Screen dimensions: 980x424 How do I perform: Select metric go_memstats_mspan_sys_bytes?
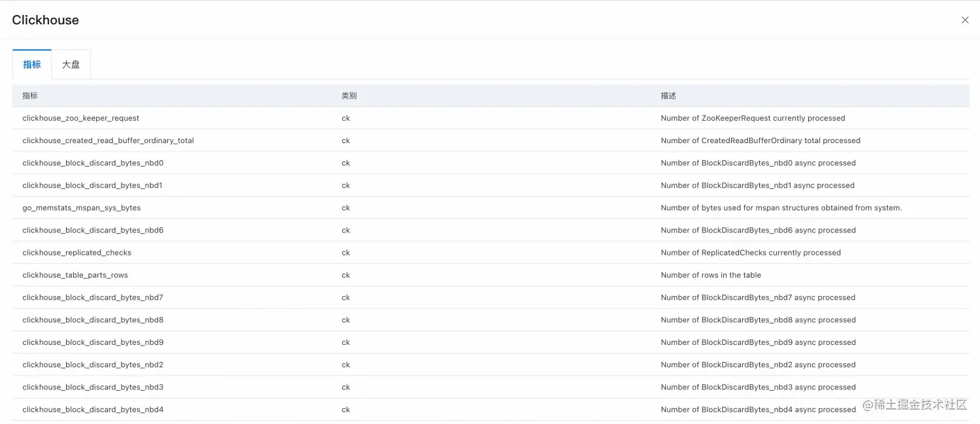click(x=82, y=208)
